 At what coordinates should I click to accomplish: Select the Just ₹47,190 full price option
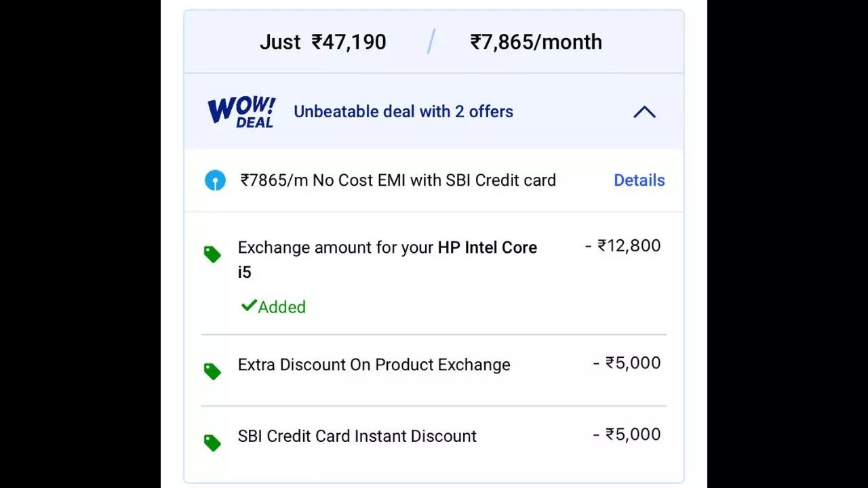pyautogui.click(x=323, y=41)
